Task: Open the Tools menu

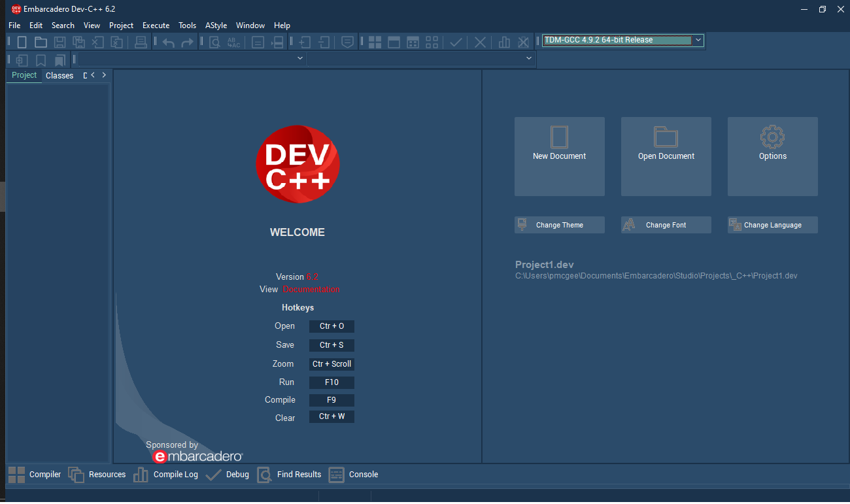Action: 188,25
